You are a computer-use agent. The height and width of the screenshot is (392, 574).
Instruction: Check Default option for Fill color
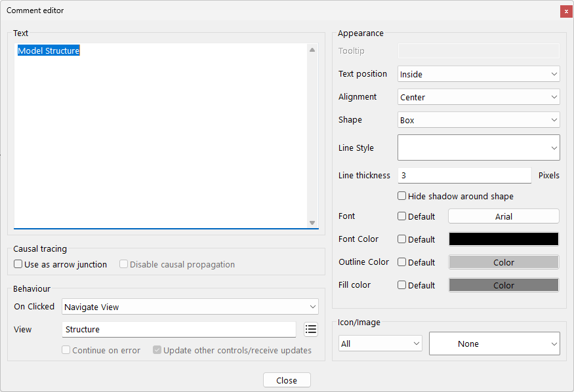402,285
